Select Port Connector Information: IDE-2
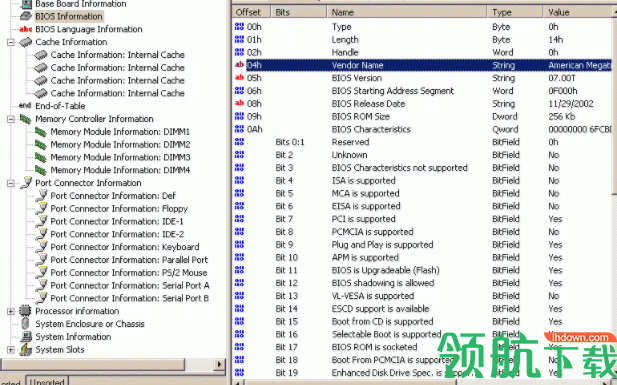Image resolution: width=617 pixels, height=385 pixels. 117,234
